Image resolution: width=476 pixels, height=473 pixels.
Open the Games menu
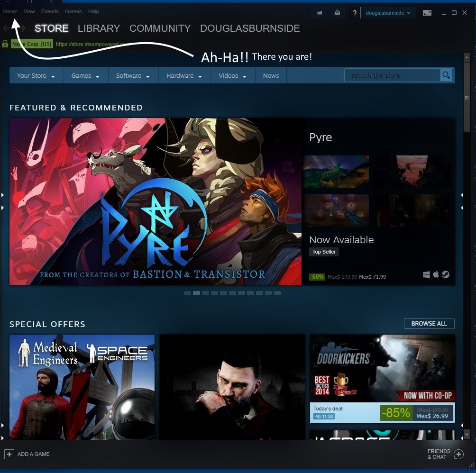click(x=73, y=11)
